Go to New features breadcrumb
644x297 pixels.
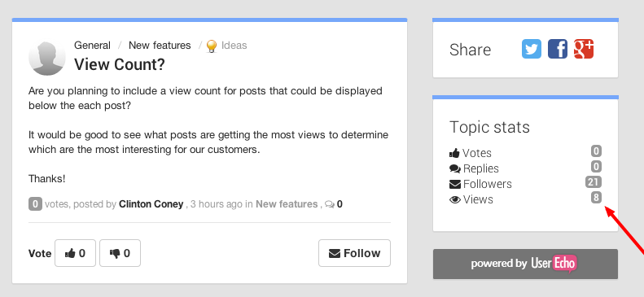click(160, 45)
